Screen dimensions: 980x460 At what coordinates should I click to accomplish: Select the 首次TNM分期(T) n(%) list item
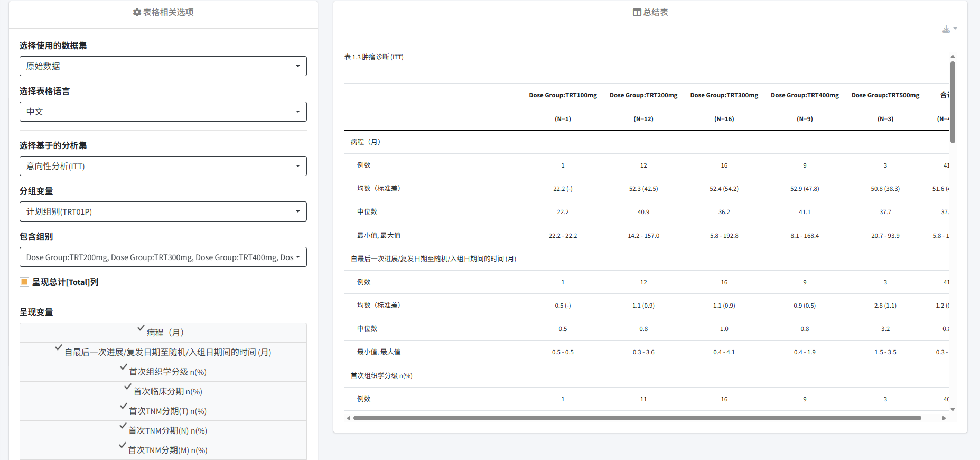(x=163, y=411)
